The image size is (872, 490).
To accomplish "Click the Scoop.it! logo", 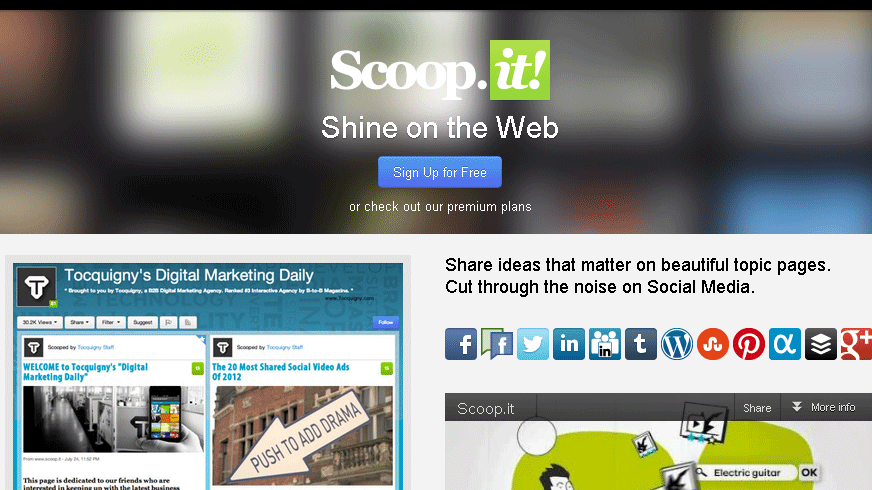I will tap(440, 70).
